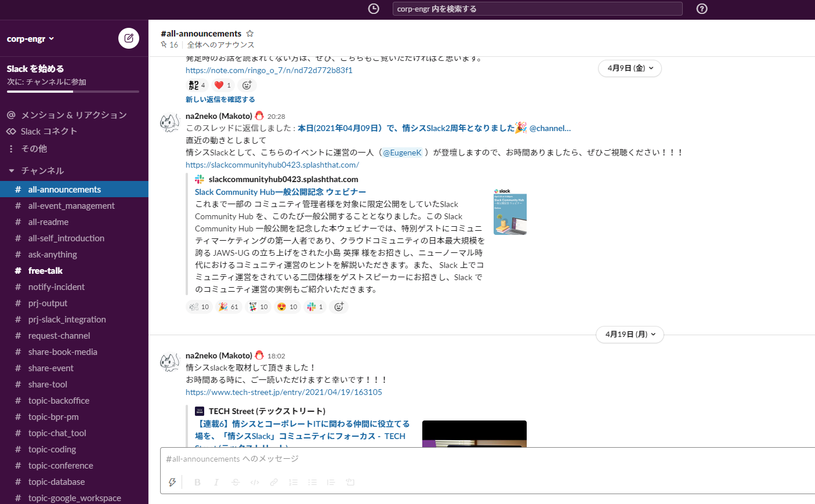Select the topic-backoffice channel

coord(74,400)
